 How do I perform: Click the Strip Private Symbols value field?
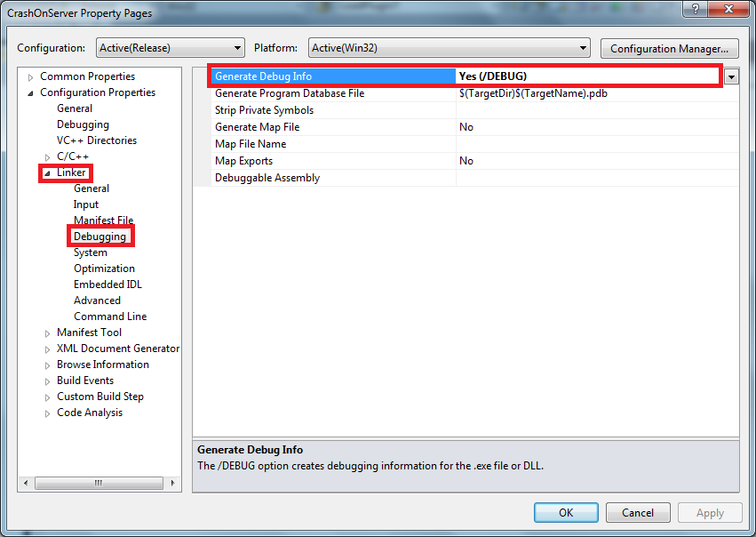point(595,110)
